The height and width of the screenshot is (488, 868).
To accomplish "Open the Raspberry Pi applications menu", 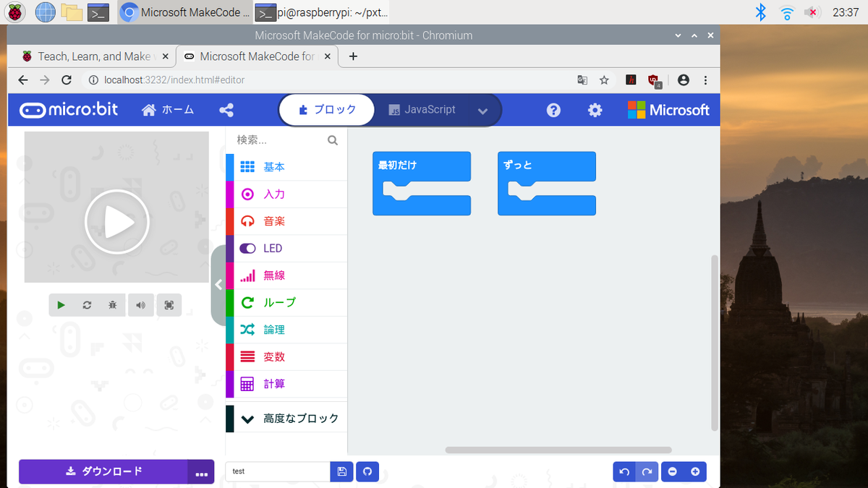I will pos(14,12).
